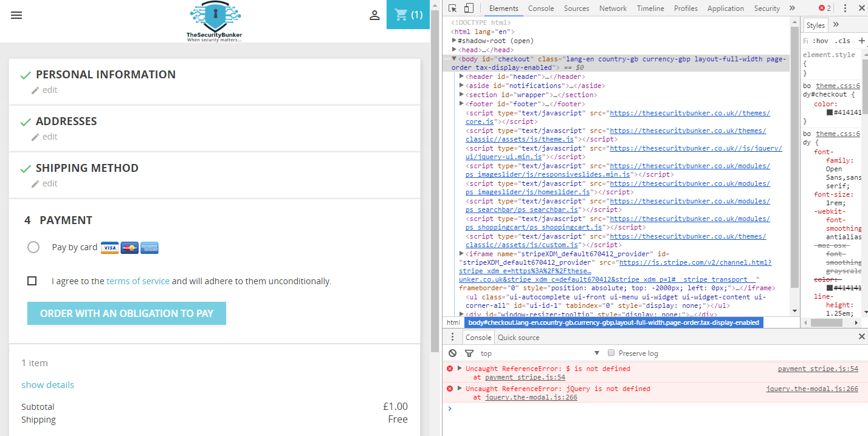Expand the stripeXDM iframe node
This screenshot has height=436, width=868.
[462, 253]
